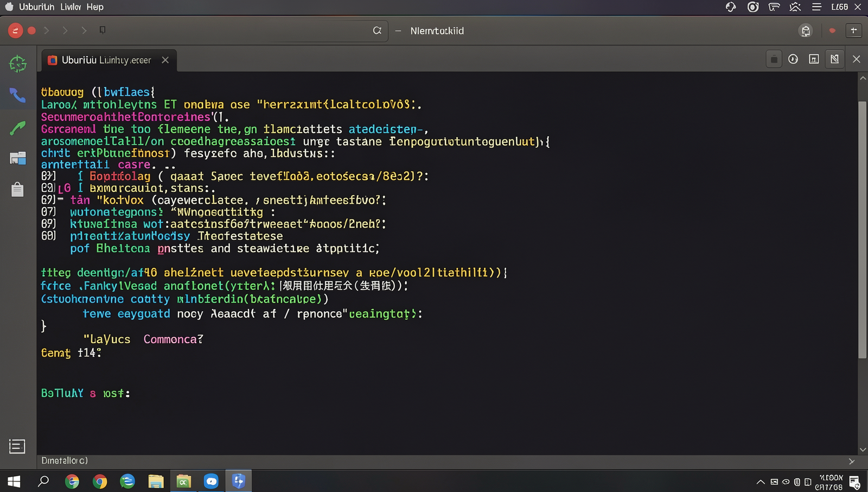
Task: Open the Windows Start button
Action: tap(14, 481)
